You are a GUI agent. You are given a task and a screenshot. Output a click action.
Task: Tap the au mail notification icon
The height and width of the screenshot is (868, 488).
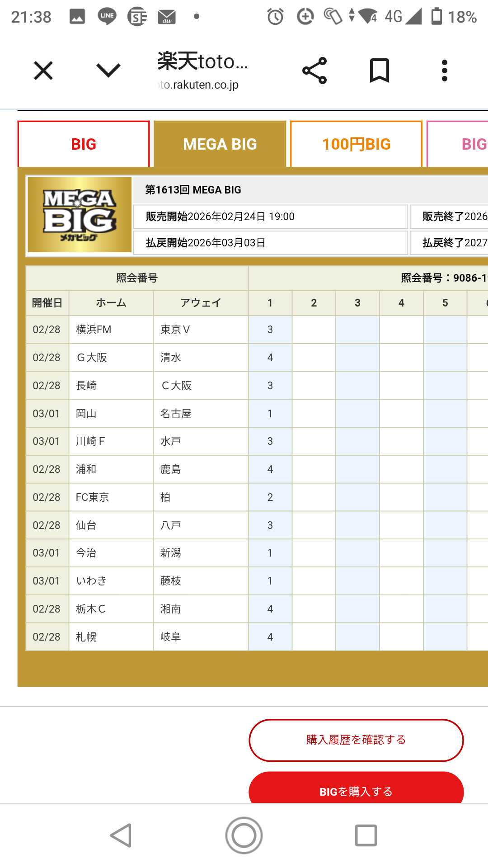[167, 17]
